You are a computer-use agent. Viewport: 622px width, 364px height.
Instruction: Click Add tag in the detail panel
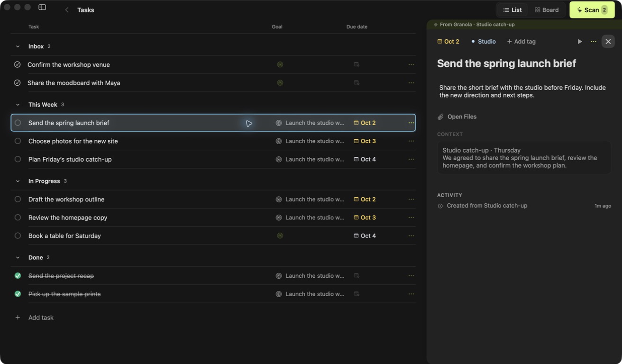(x=521, y=42)
